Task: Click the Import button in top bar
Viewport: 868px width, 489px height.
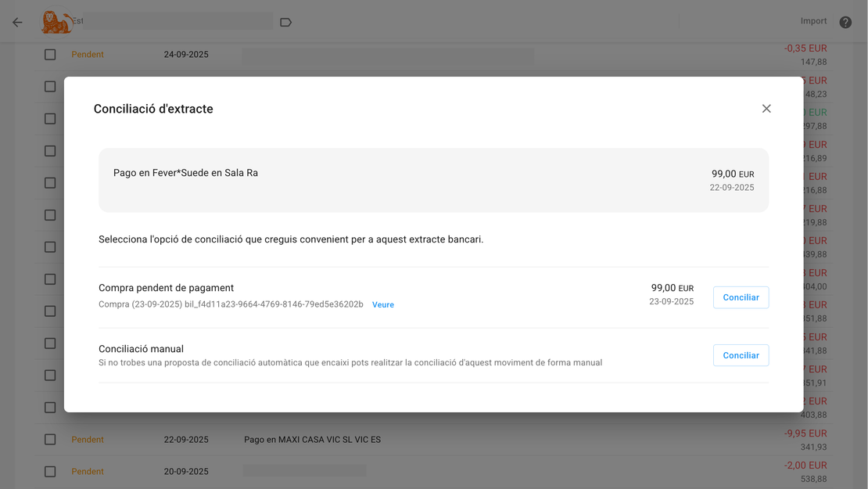Action: coord(813,21)
